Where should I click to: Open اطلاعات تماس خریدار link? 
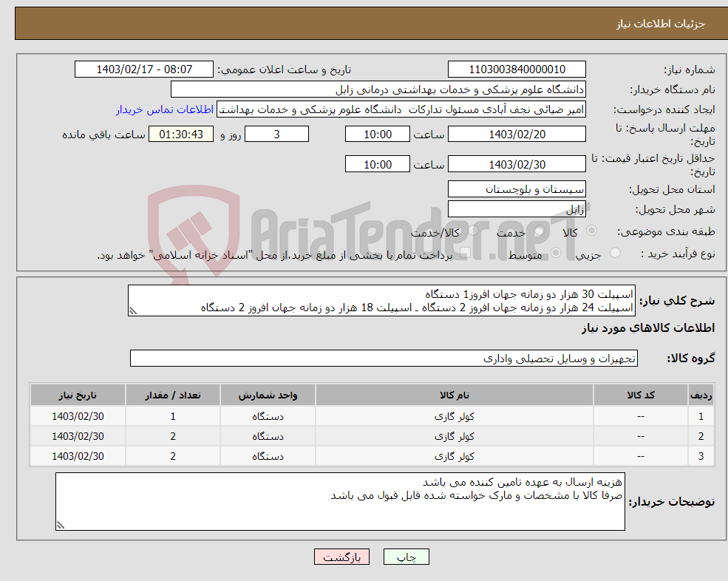pos(165,109)
